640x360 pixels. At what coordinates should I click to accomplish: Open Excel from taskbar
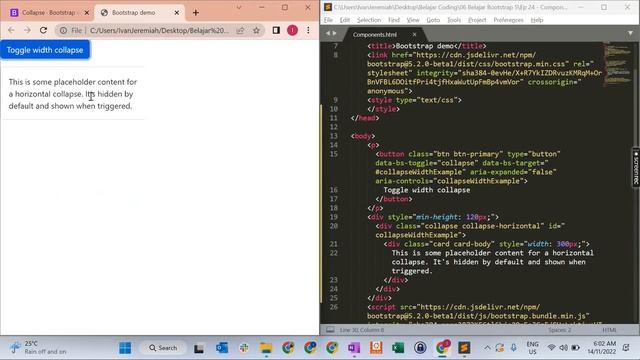pos(398,348)
